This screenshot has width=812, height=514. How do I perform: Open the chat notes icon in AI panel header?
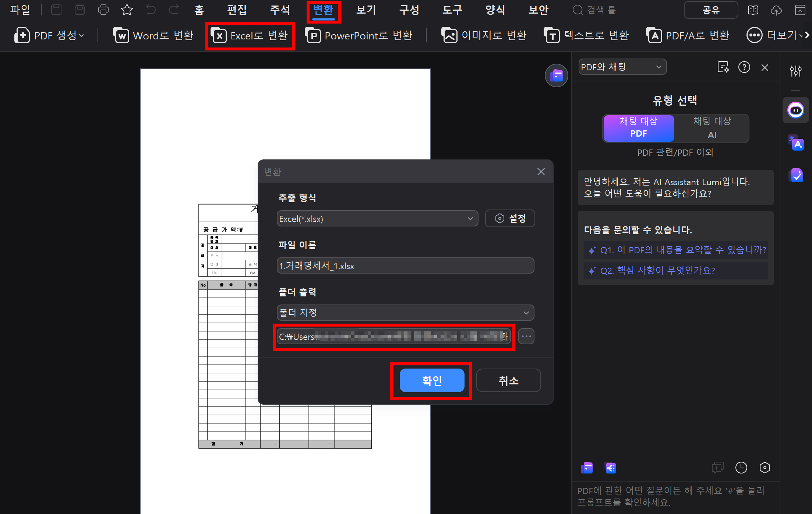[723, 67]
